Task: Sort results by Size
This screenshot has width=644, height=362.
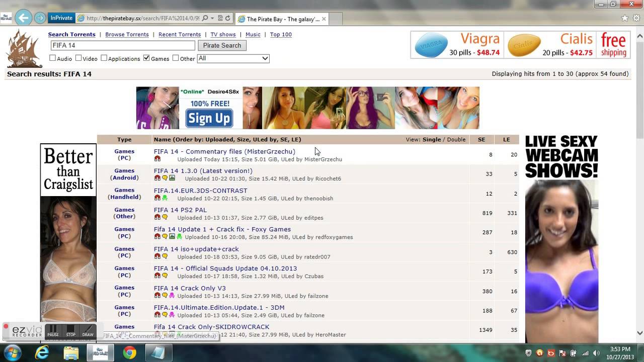Action: [244, 140]
